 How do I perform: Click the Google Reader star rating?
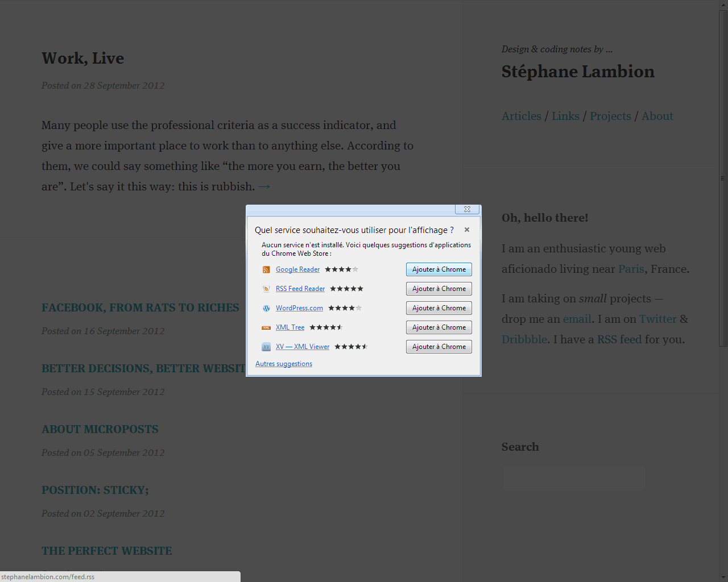pos(341,269)
